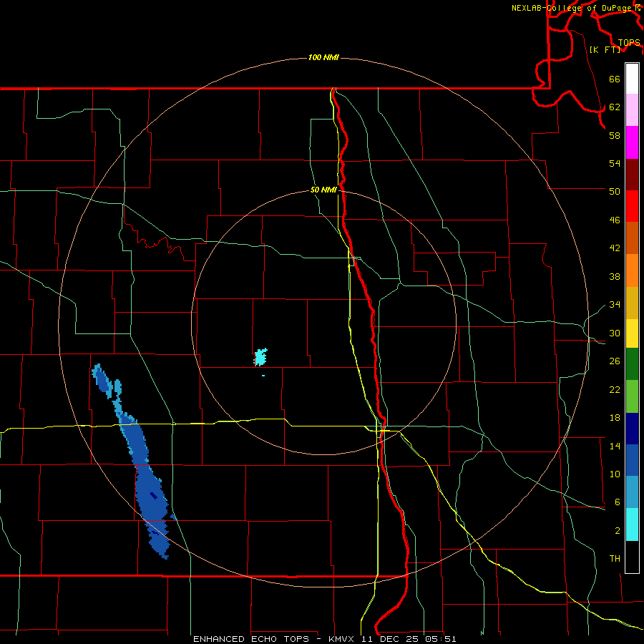The height and width of the screenshot is (644, 644).
Task: Click the 'NEXLAB-College of DuPage' credit text
Action: click(571, 8)
